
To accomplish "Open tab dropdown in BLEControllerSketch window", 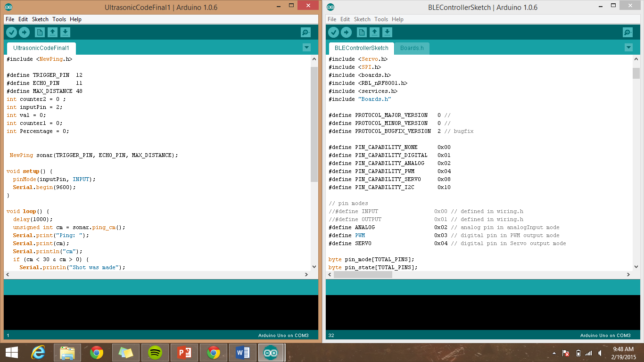I will tap(628, 47).
